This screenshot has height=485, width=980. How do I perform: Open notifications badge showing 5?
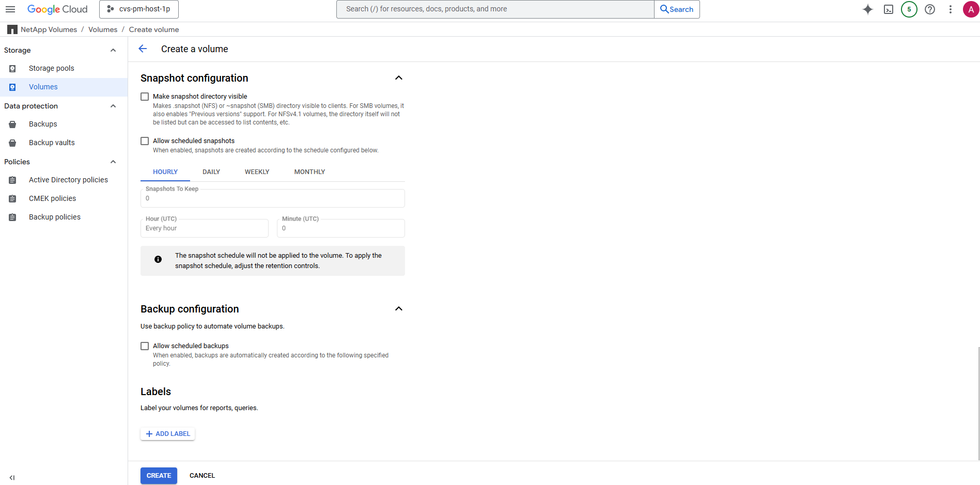coord(909,9)
